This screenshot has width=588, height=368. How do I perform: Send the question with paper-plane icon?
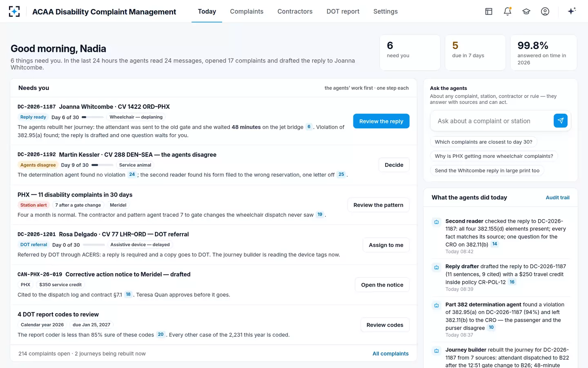(561, 121)
